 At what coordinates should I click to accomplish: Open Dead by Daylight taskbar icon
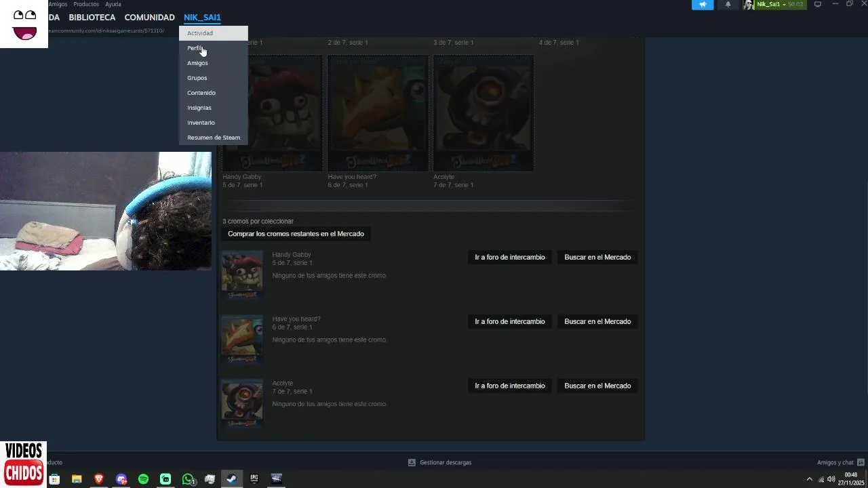[276, 479]
